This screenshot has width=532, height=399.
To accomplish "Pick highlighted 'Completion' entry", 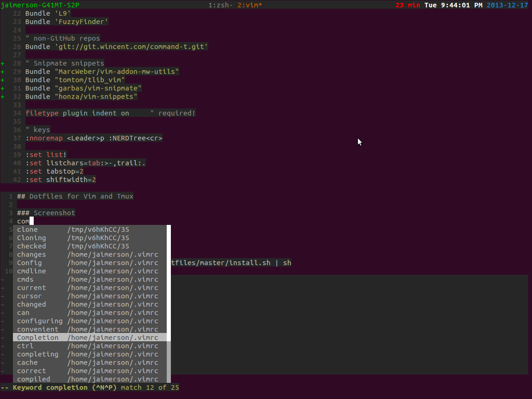I will [x=90, y=338].
